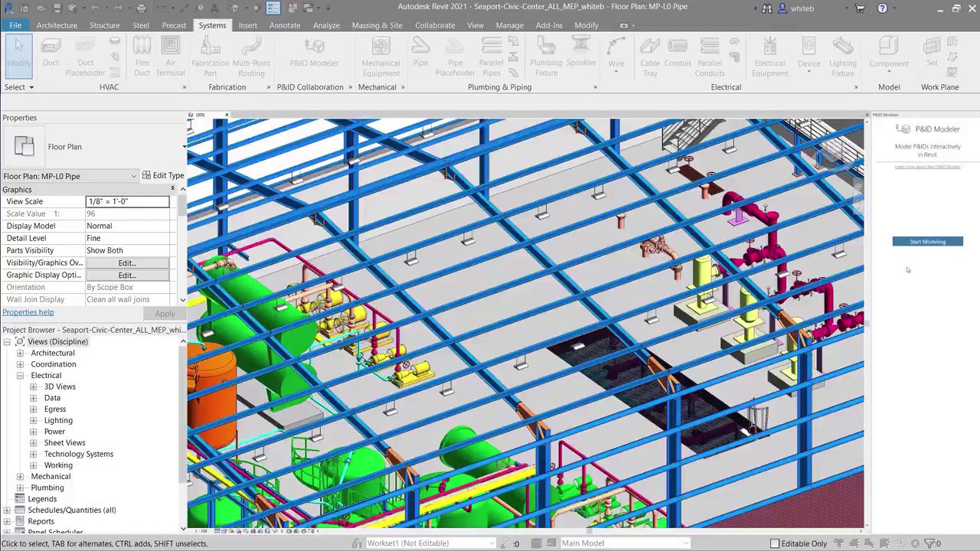Viewport: 980px width, 551px height.
Task: Open the Collaborate ribbon tab
Action: tap(435, 25)
